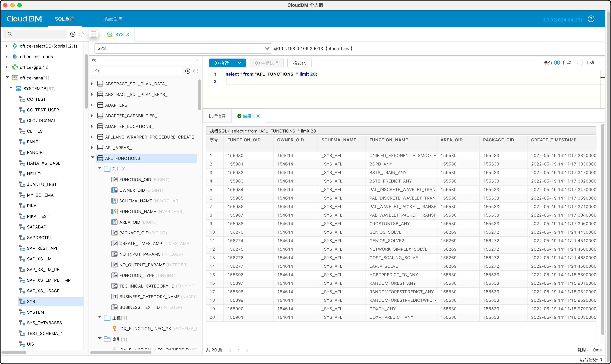611x364 pixels.
Task: Click the office-hana SAP HANA icon
Action: pos(15,78)
